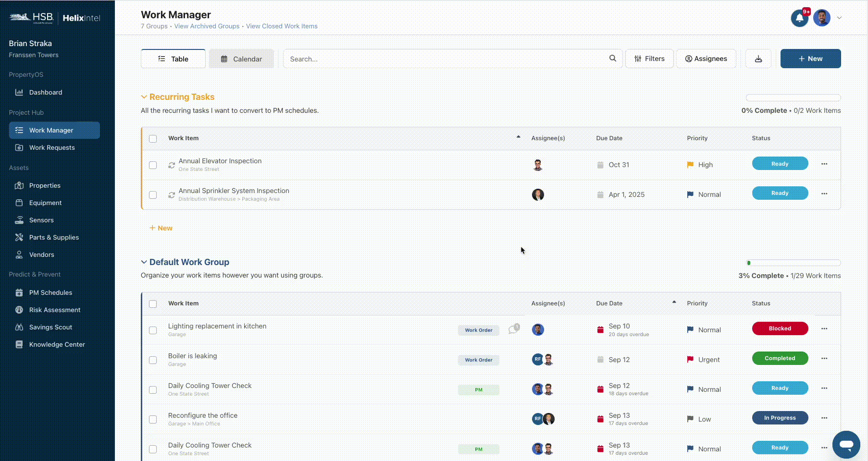Viewport: 868px width, 461px height.
Task: View Archived Groups link
Action: [207, 26]
